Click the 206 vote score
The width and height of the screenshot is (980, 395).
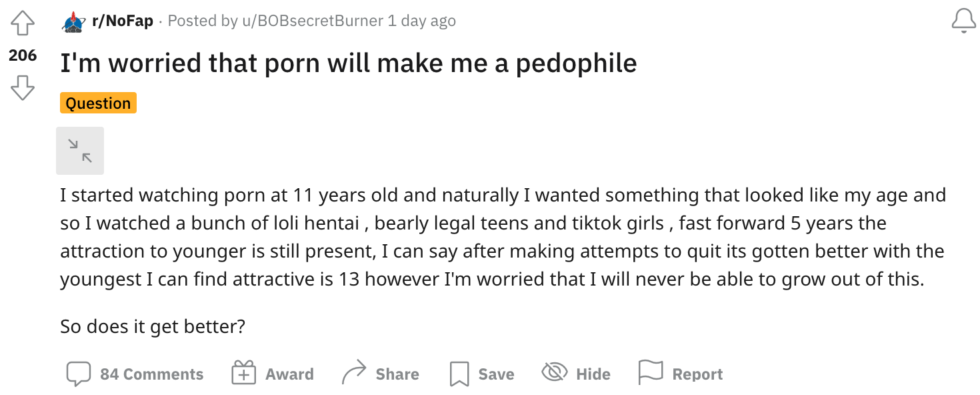(x=23, y=55)
